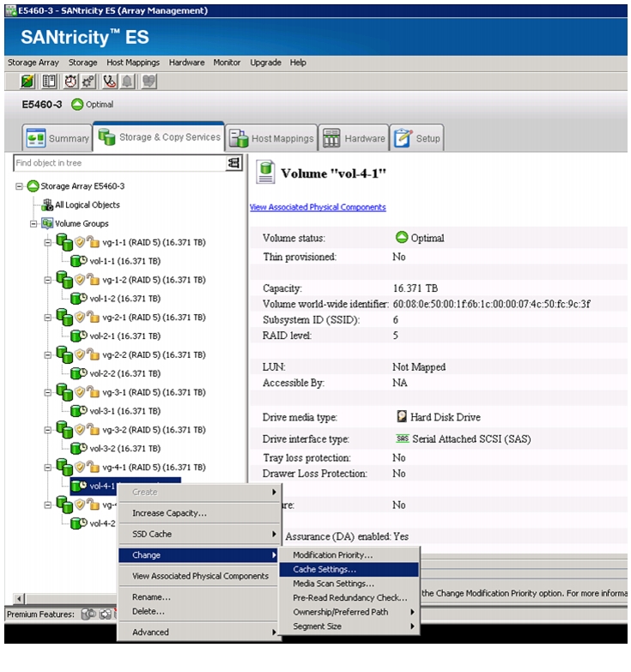Viewport: 631px width, 672px height.
Task: Click the first Premium Features status icon
Action: [x=88, y=614]
